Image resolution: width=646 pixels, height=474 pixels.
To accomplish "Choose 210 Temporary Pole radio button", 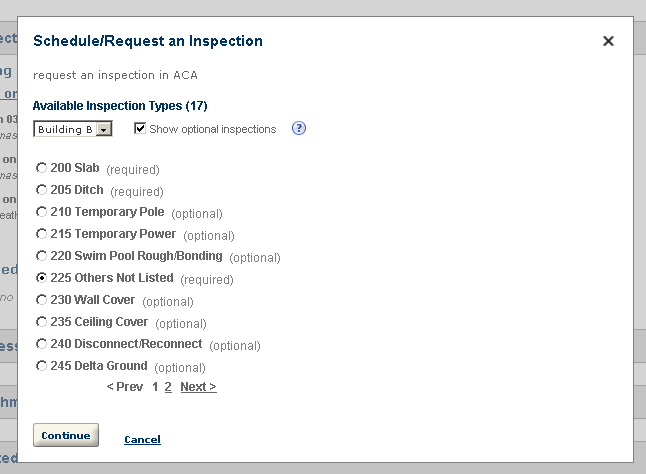I will pyautogui.click(x=41, y=212).
